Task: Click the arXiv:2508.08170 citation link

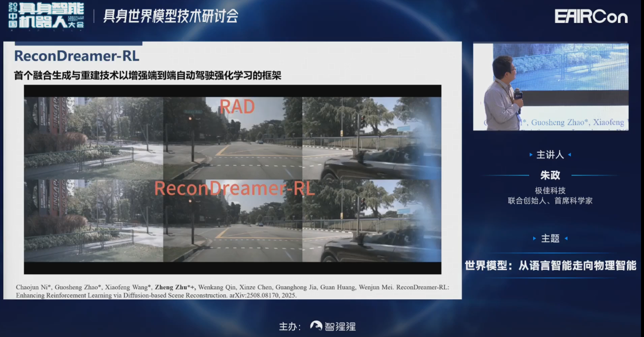Action: (x=254, y=295)
